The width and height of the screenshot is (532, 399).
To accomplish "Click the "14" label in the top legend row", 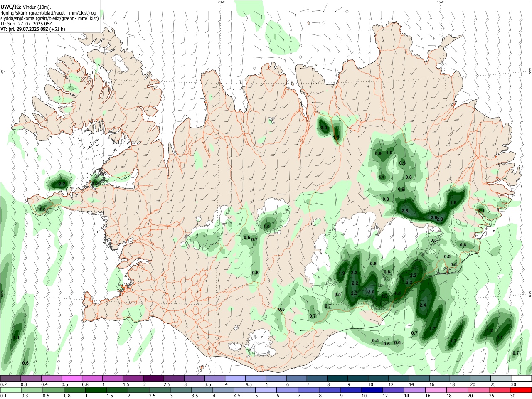I will coord(411,384).
